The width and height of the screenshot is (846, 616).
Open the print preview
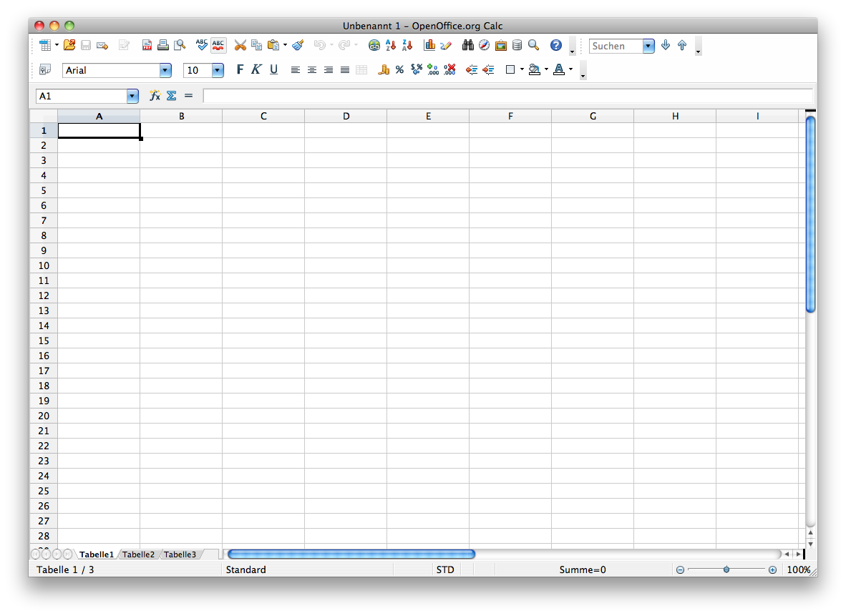tap(180, 44)
